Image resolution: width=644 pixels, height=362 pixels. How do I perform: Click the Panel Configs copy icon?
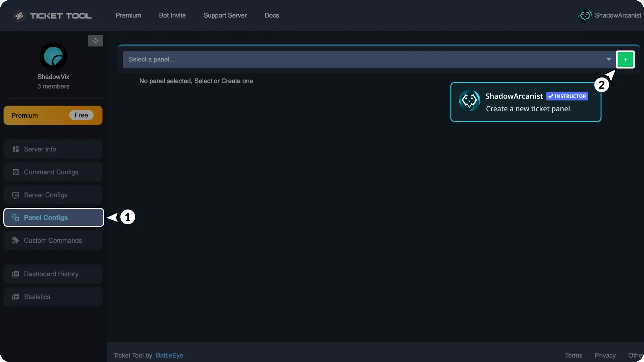click(x=15, y=218)
